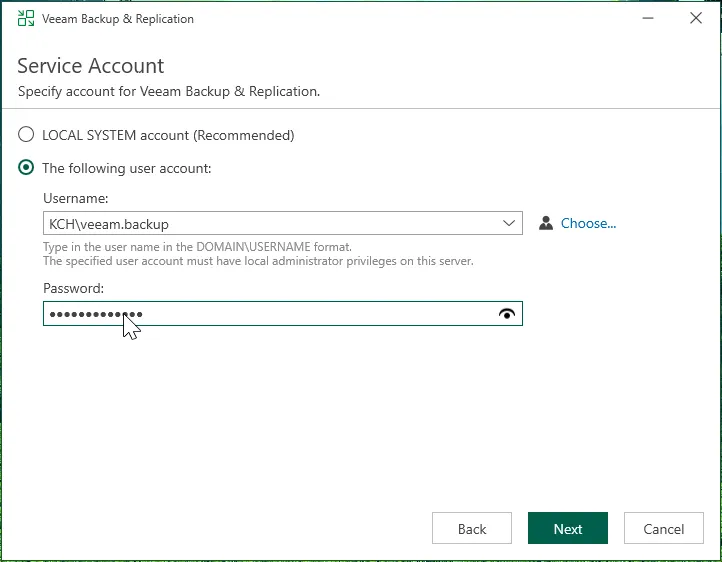Expand the Username dropdown arrow
Image resolution: width=722 pixels, height=562 pixels.
tap(509, 223)
